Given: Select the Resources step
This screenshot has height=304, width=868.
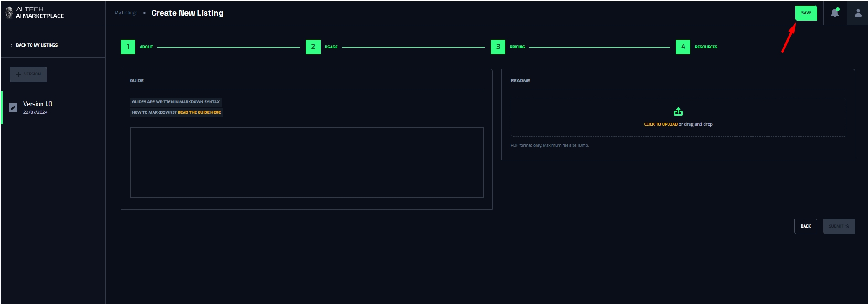Looking at the screenshot, I should pos(683,47).
